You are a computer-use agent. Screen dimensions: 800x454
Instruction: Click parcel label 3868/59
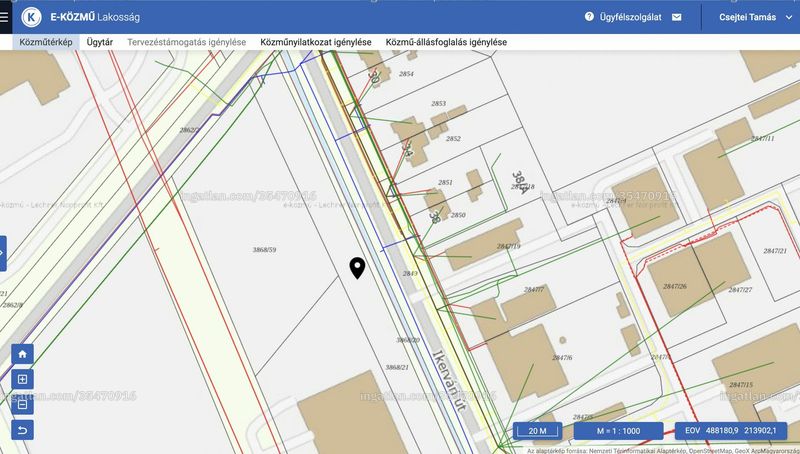point(264,249)
